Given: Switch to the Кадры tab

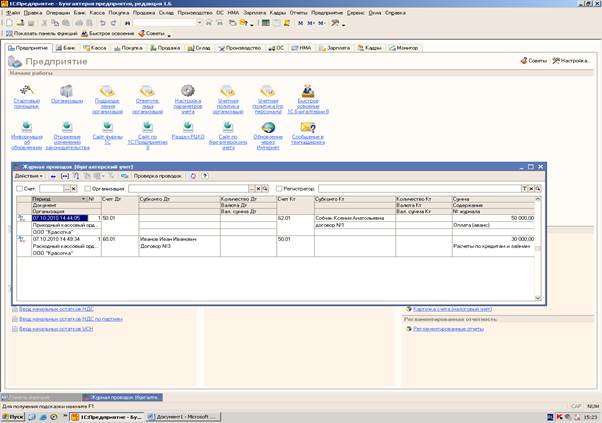Looking at the screenshot, I should [370, 48].
